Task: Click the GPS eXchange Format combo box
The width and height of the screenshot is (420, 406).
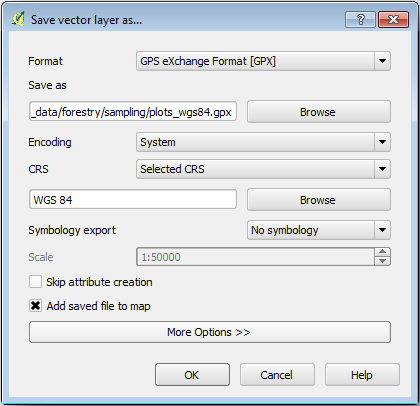Action: [x=263, y=61]
